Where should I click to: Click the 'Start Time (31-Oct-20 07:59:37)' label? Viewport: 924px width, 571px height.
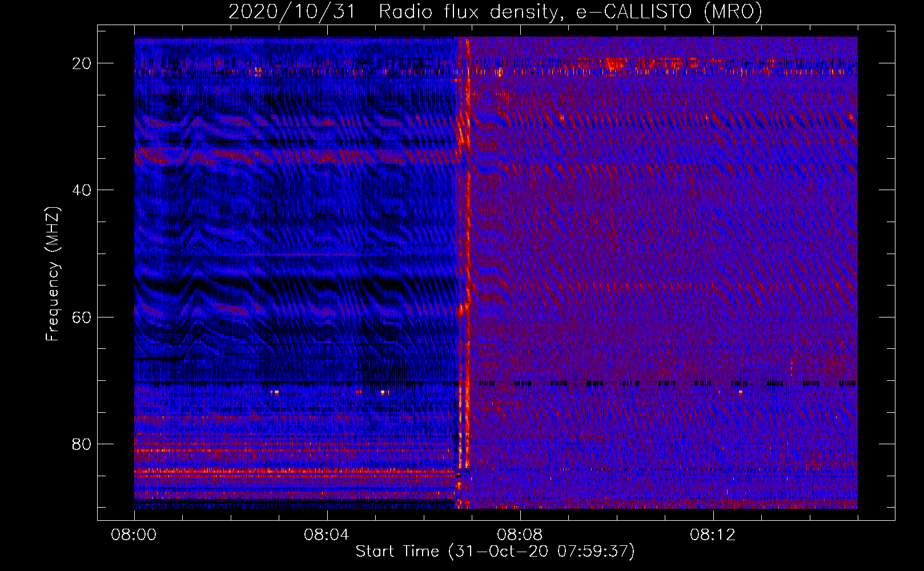tap(495, 552)
